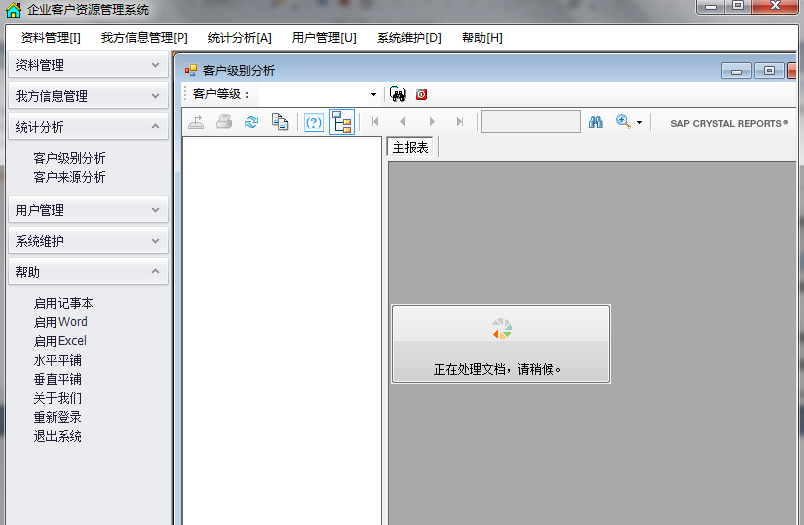The width and height of the screenshot is (804, 525).
Task: Click the export report icon
Action: click(x=196, y=122)
